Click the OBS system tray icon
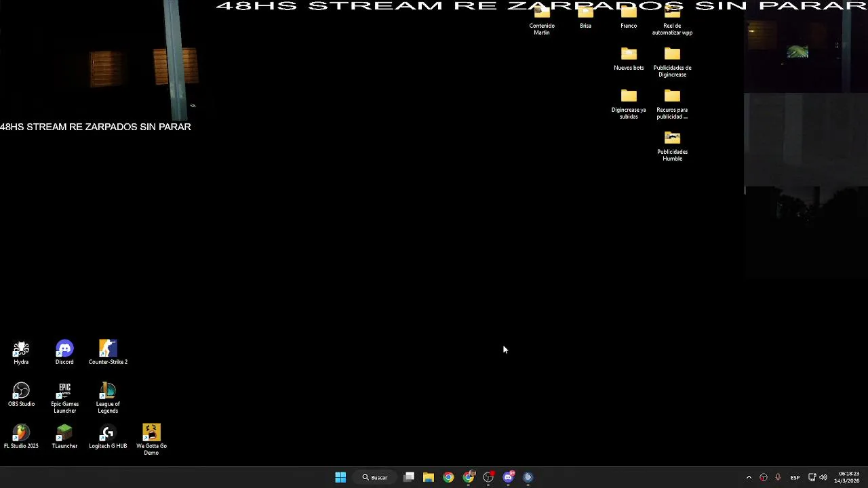This screenshot has height=488, width=868. click(764, 477)
